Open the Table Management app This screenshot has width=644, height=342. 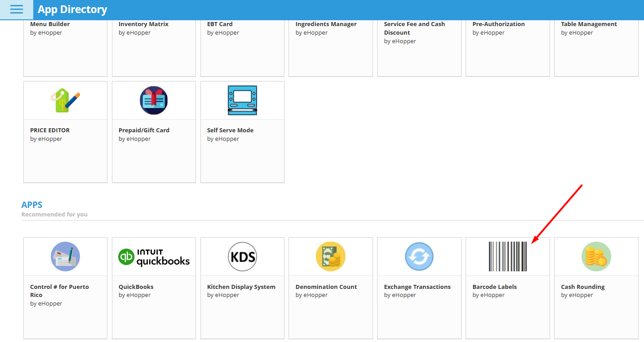point(589,24)
